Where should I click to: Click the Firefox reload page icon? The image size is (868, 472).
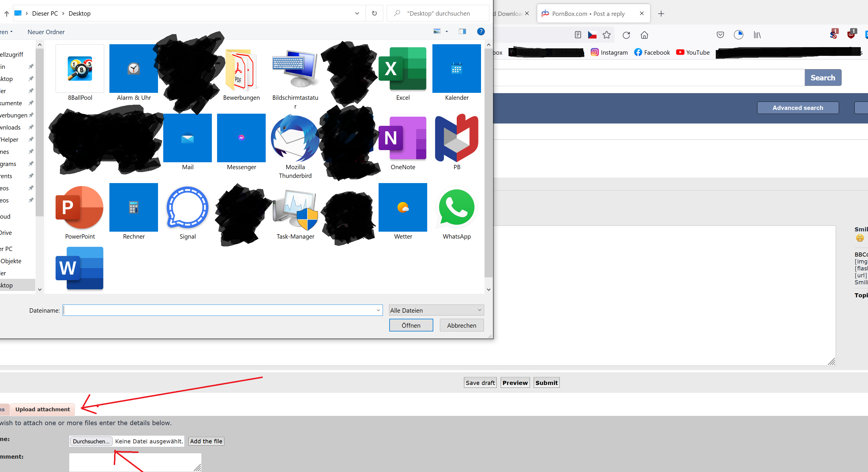point(626,35)
